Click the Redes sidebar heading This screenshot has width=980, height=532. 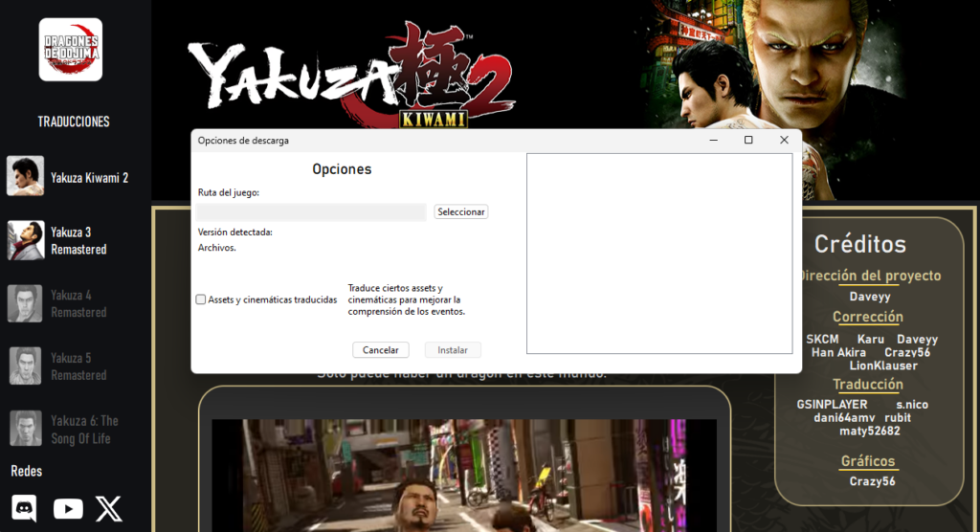tap(26, 471)
